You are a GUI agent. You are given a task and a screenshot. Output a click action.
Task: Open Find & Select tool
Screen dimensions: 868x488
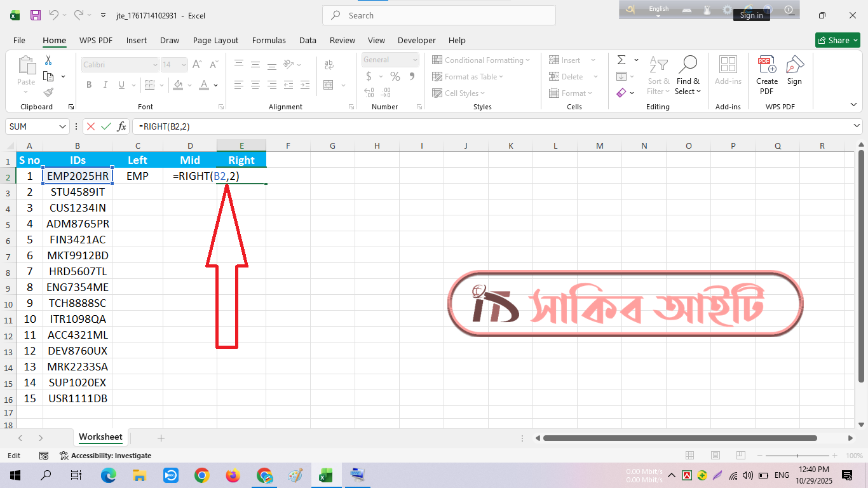pyautogui.click(x=688, y=75)
